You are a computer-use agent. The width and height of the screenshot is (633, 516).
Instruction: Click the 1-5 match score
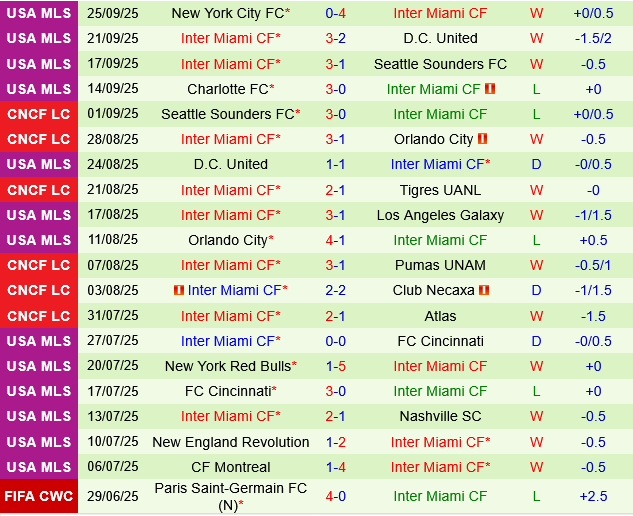[336, 366]
